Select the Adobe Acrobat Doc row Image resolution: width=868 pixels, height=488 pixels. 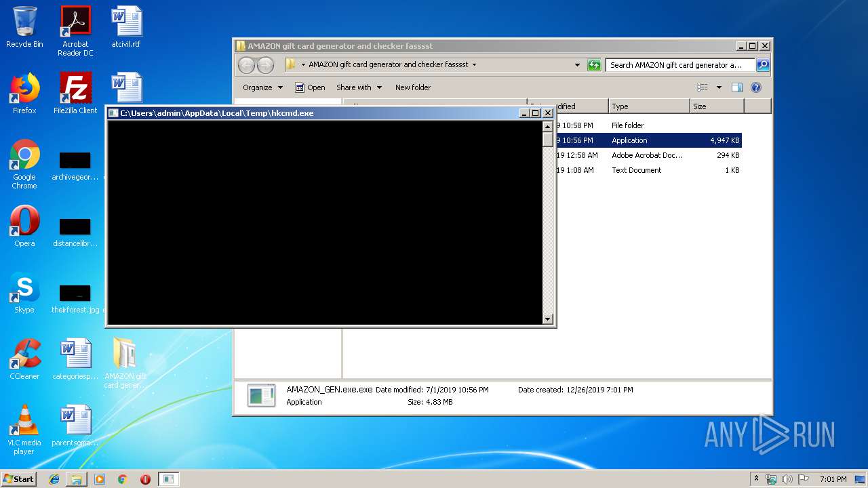point(648,155)
